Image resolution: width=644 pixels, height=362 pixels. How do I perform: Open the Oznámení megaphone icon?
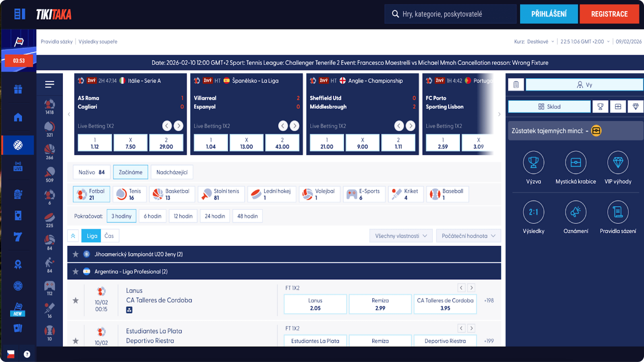(576, 212)
